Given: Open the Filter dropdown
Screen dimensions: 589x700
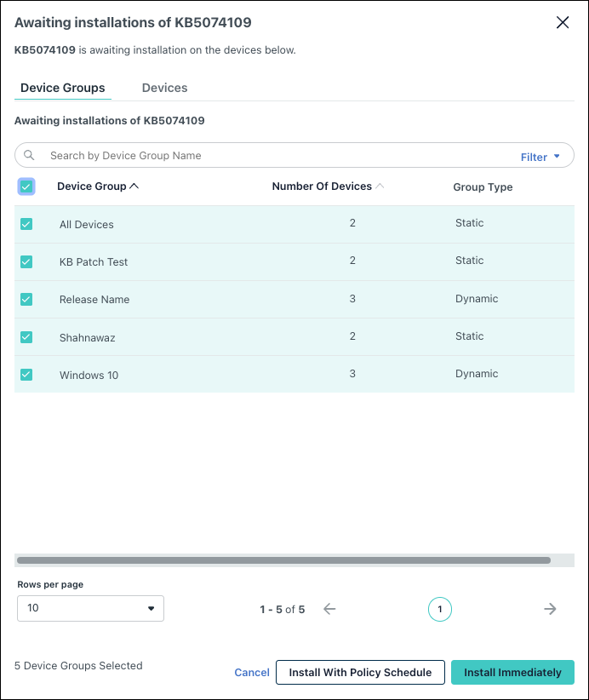Looking at the screenshot, I should [540, 157].
